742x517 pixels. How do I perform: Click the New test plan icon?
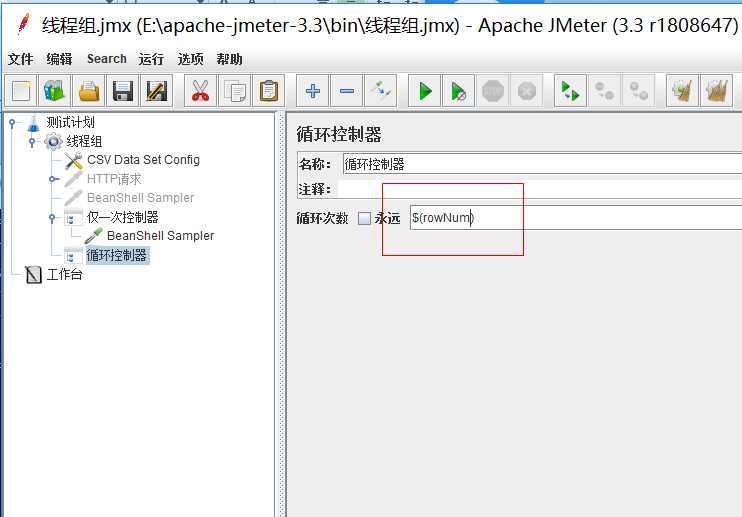(x=21, y=91)
